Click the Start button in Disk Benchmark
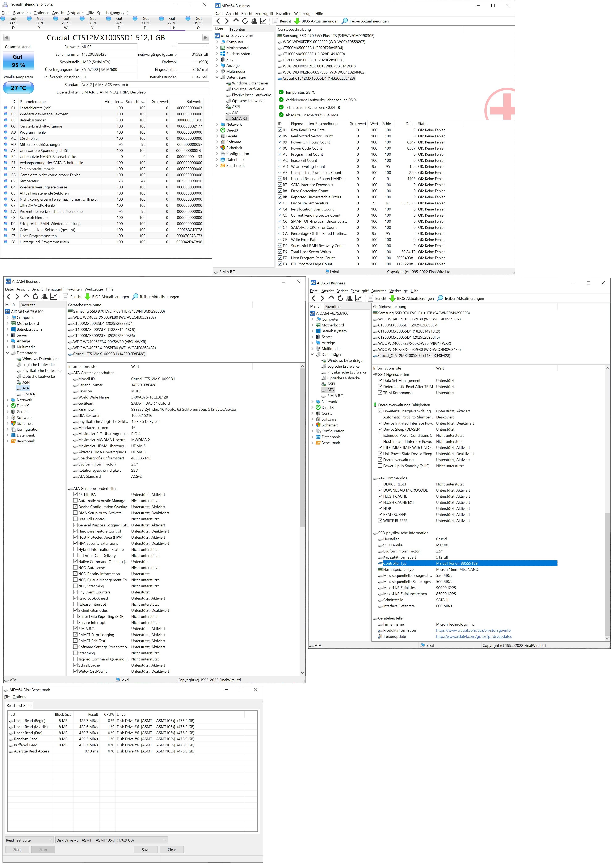The height and width of the screenshot is (868, 614). [x=17, y=850]
